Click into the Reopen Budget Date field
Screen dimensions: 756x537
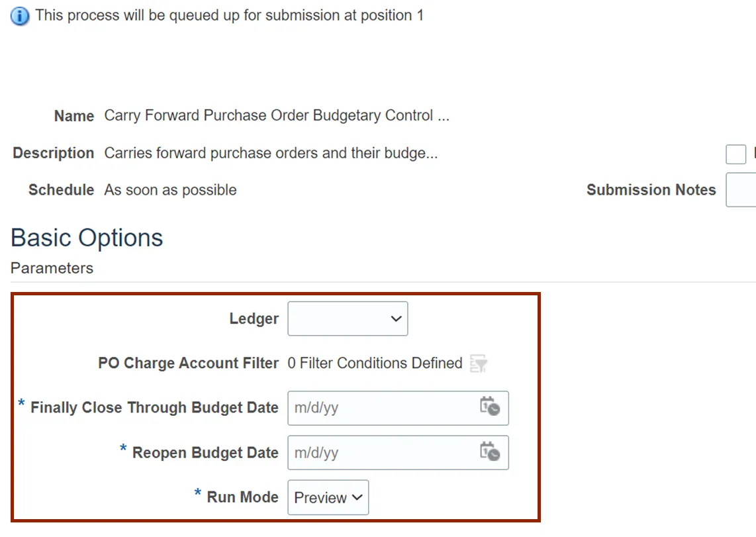point(384,453)
